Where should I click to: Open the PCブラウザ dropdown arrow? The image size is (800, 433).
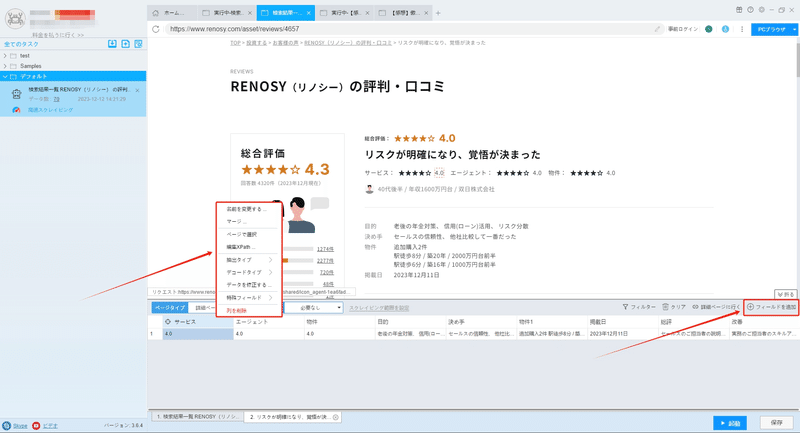[x=794, y=29]
